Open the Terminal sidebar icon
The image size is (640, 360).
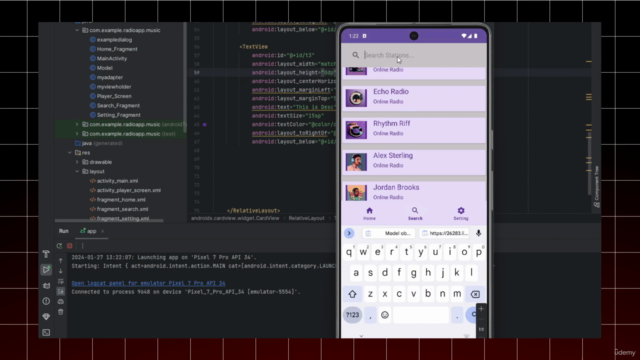(46, 333)
